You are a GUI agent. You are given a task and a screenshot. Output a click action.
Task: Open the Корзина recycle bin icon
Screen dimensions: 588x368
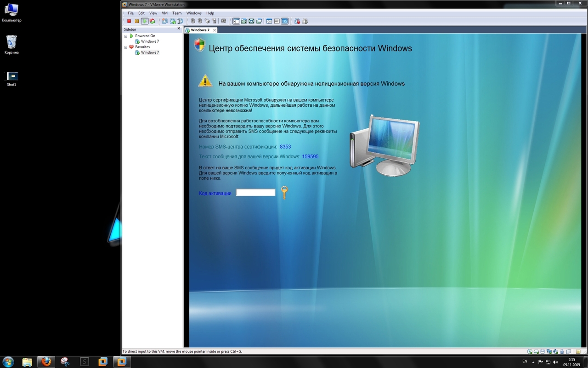(x=11, y=45)
